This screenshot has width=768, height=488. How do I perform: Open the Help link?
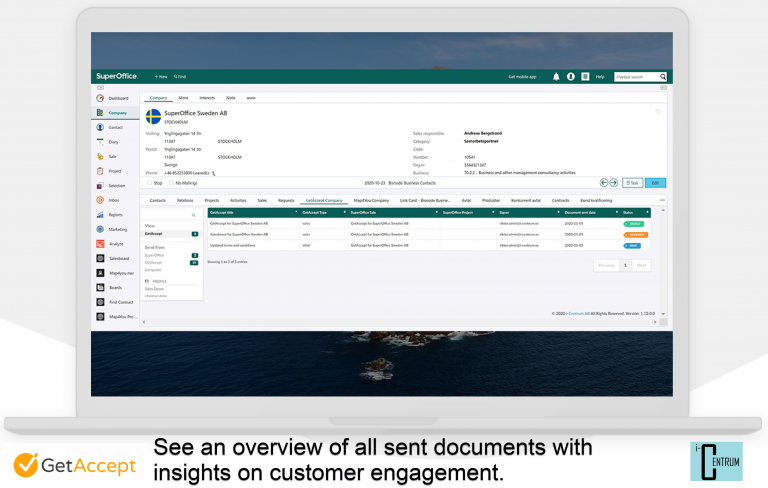pyautogui.click(x=600, y=77)
